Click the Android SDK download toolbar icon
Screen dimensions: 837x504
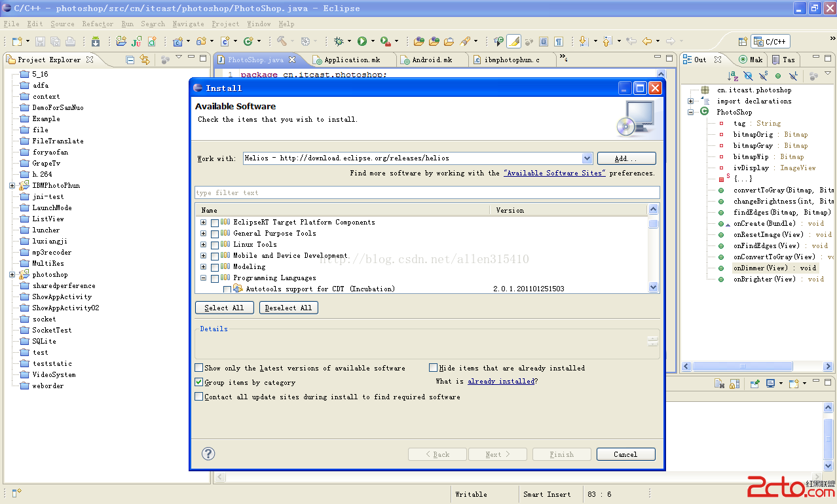pyautogui.click(x=96, y=41)
